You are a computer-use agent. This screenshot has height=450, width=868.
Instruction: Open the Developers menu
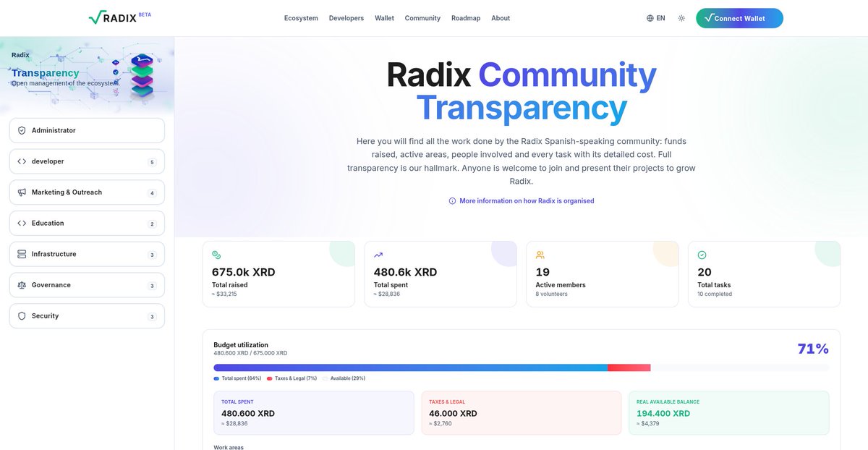coord(346,18)
